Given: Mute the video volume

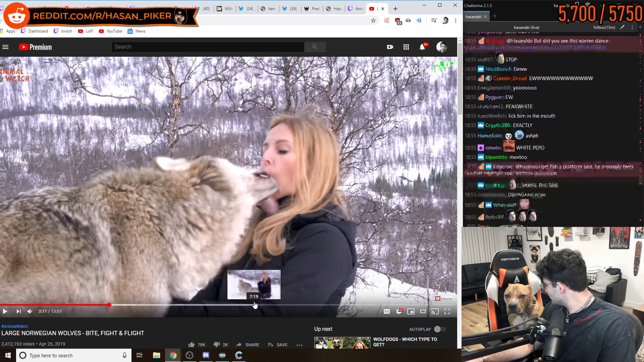Looking at the screenshot, I should point(30,311).
